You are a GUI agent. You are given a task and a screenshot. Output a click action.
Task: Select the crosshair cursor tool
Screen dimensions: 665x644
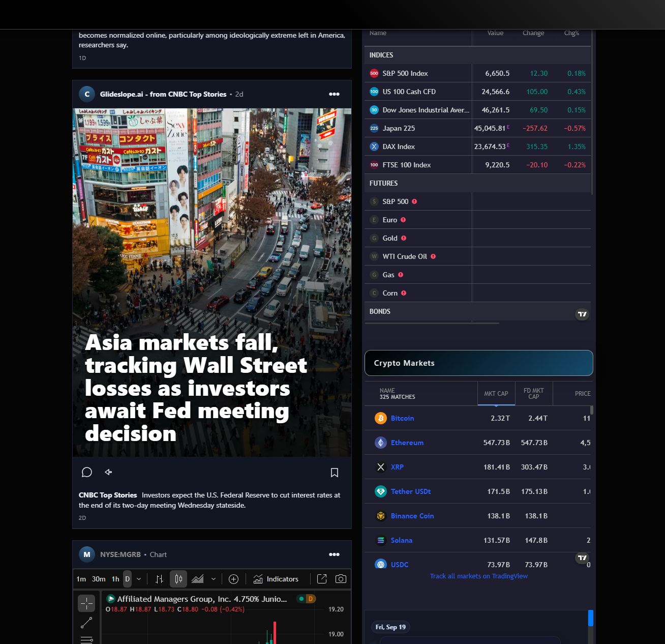(86, 603)
